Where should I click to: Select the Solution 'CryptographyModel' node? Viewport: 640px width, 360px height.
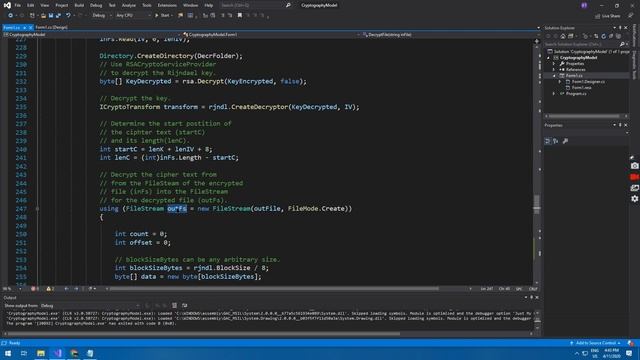point(588,51)
